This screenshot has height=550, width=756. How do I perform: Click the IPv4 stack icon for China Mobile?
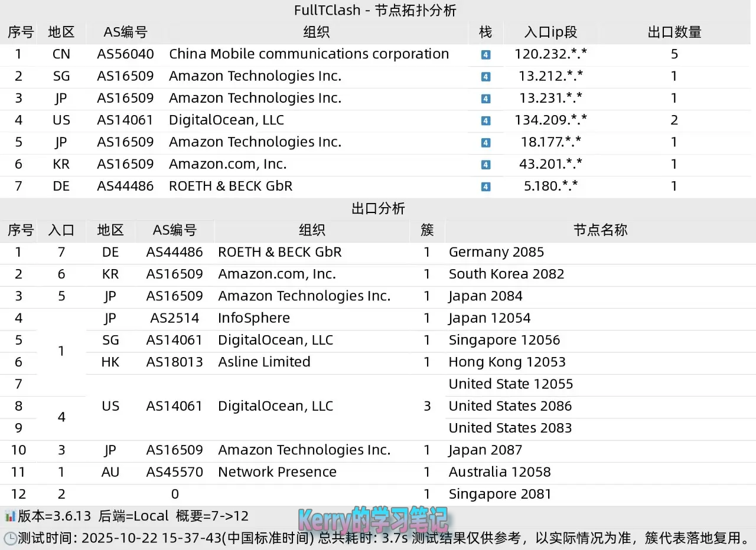[x=485, y=55]
